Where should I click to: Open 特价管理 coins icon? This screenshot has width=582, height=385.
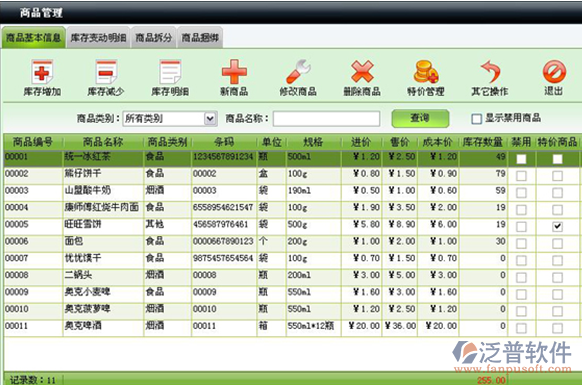point(426,72)
